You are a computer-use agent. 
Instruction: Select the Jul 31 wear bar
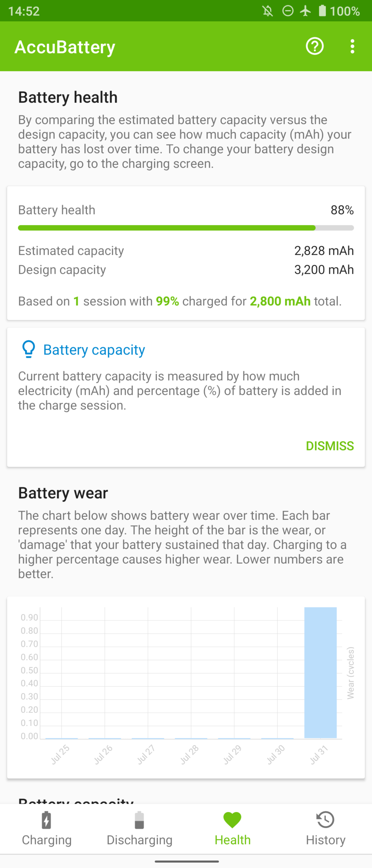[x=320, y=672]
